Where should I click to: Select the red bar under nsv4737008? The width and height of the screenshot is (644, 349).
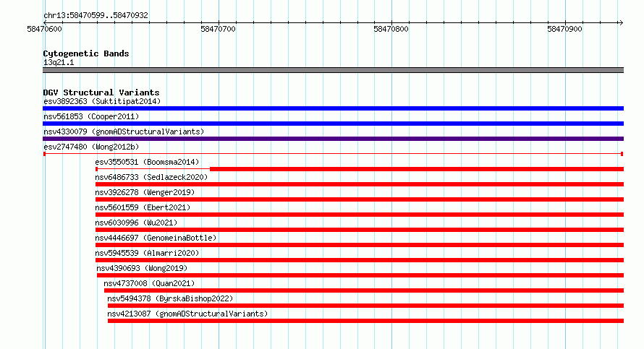click(364, 290)
